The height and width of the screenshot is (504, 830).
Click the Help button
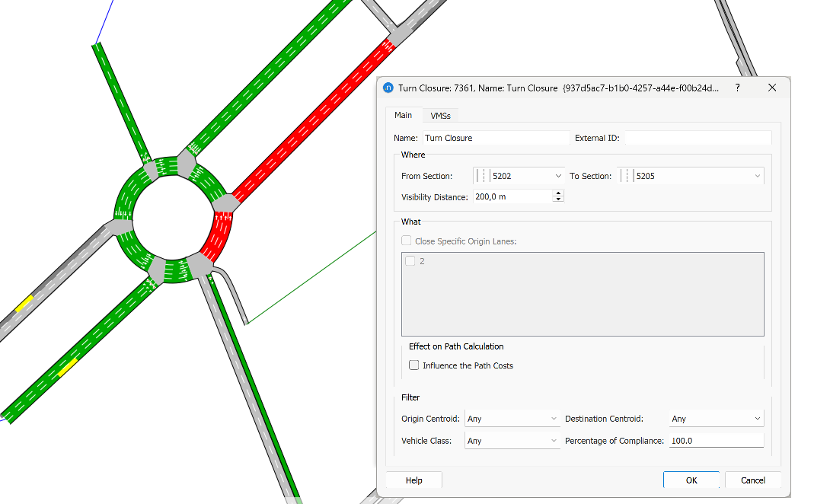pos(413,480)
